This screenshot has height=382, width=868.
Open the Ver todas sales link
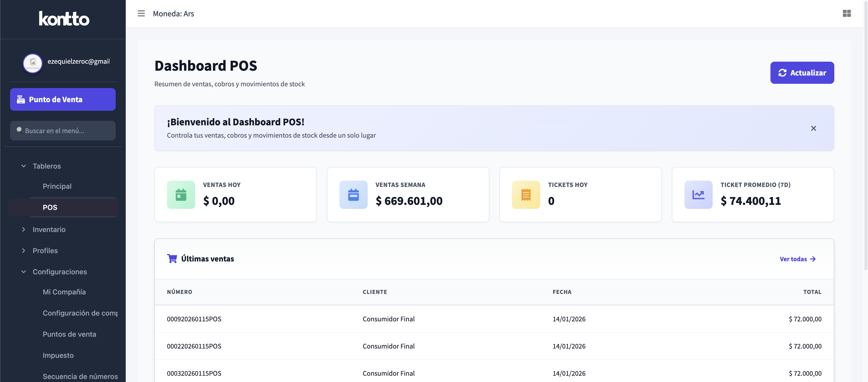(797, 259)
